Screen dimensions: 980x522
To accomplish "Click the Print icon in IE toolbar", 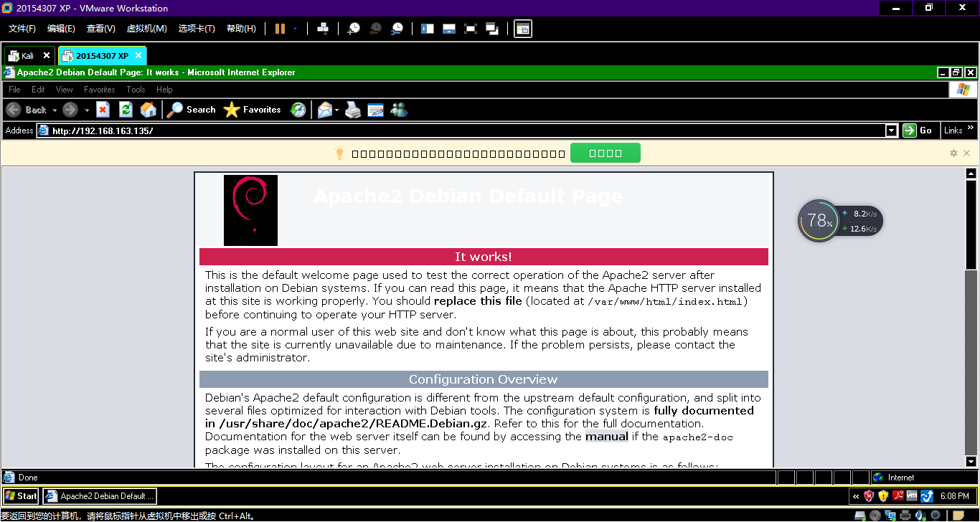I will [353, 110].
